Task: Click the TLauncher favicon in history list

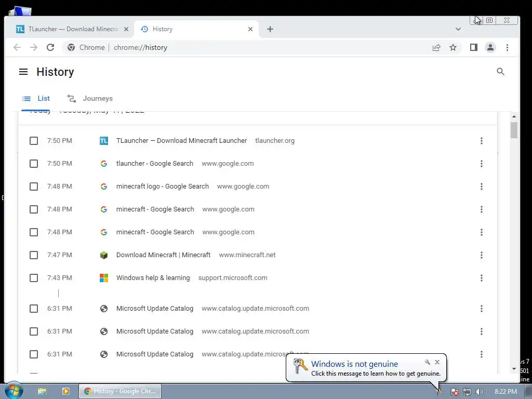Action: (104, 141)
